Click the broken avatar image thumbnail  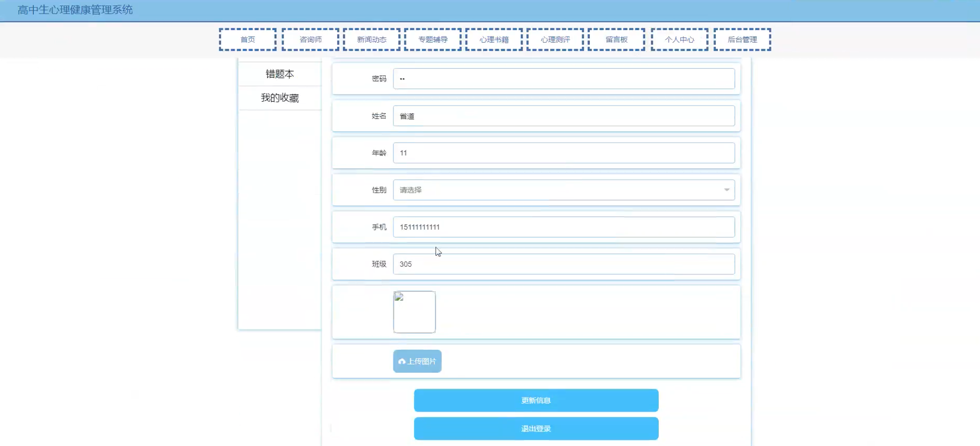click(414, 312)
